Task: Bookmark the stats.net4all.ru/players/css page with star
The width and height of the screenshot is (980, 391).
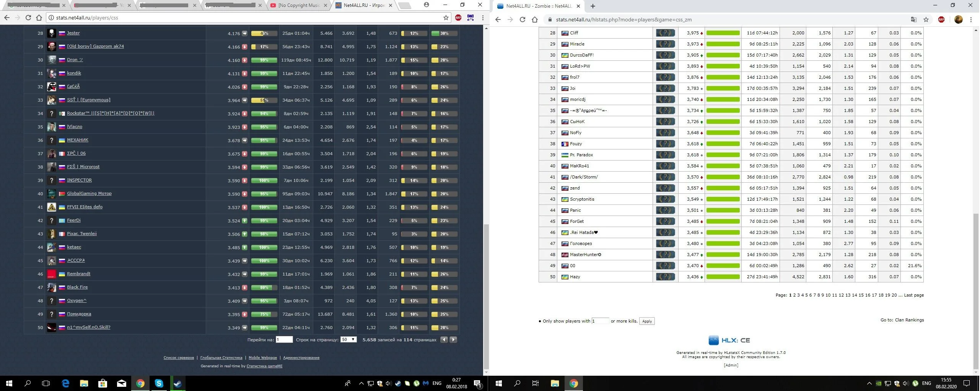Action: [446, 18]
